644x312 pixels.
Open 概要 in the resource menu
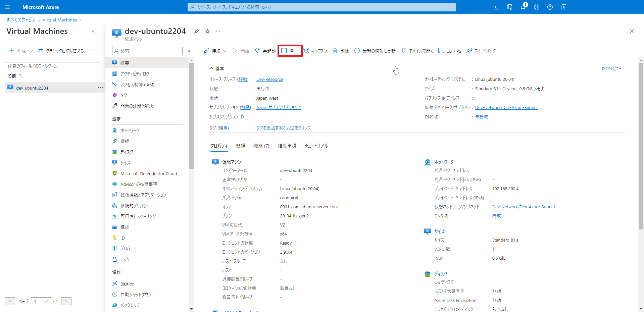click(147, 63)
